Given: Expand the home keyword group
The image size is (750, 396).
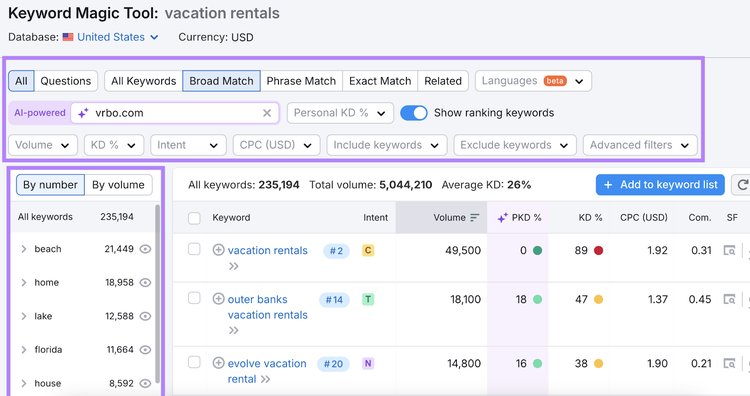Looking at the screenshot, I should (x=23, y=283).
